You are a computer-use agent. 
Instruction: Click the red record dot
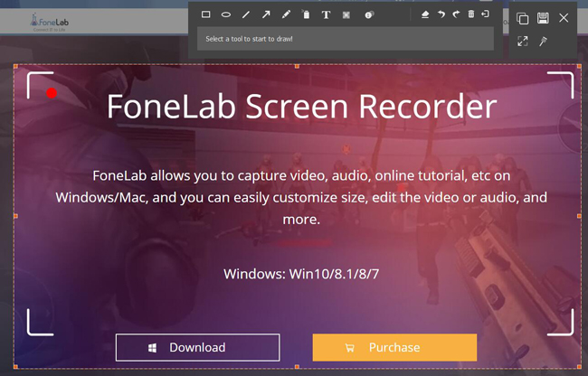coord(52,93)
